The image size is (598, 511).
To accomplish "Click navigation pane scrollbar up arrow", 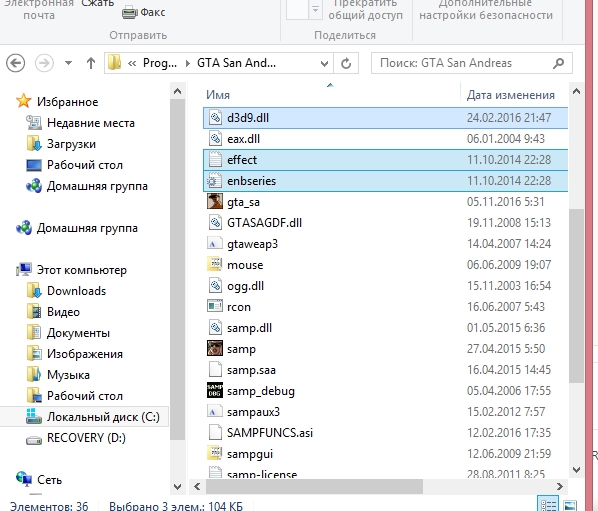I will (177, 91).
